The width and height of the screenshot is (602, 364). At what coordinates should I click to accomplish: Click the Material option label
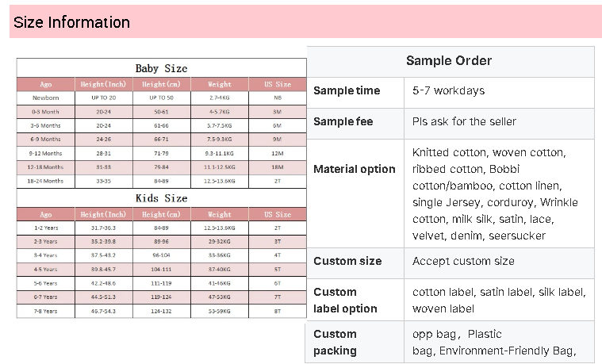click(355, 170)
